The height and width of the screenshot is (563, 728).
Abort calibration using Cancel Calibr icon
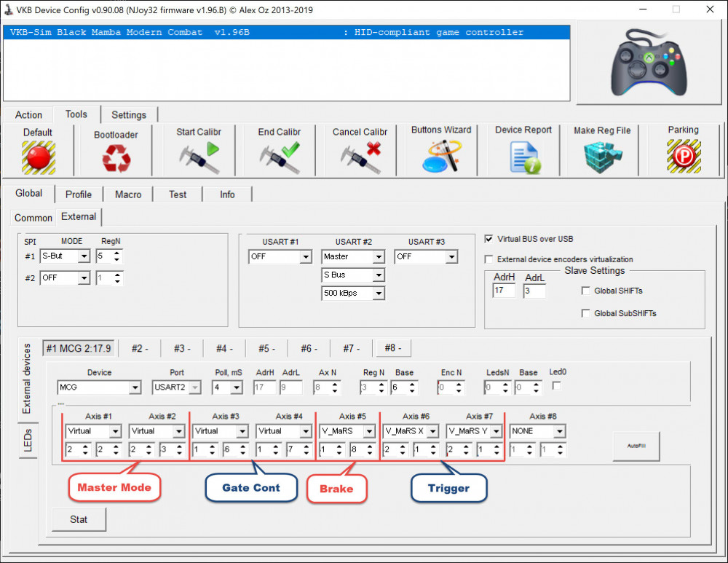pos(360,156)
